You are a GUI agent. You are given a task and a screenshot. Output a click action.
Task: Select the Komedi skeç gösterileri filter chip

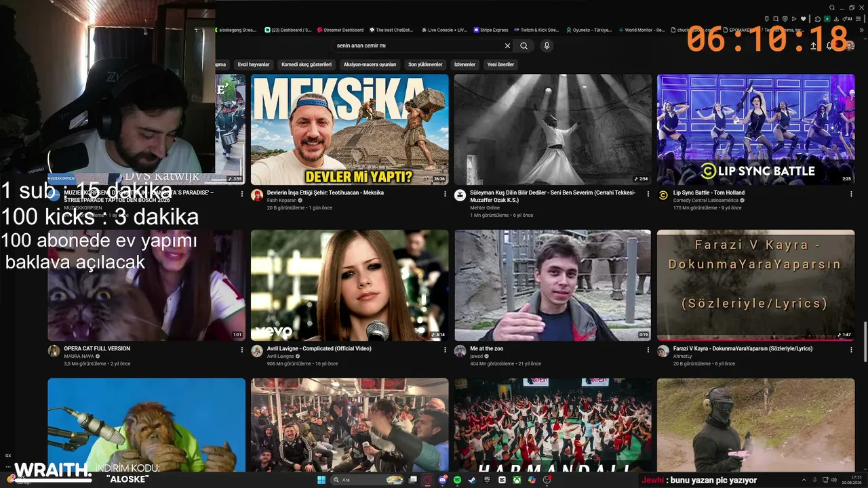pos(307,64)
